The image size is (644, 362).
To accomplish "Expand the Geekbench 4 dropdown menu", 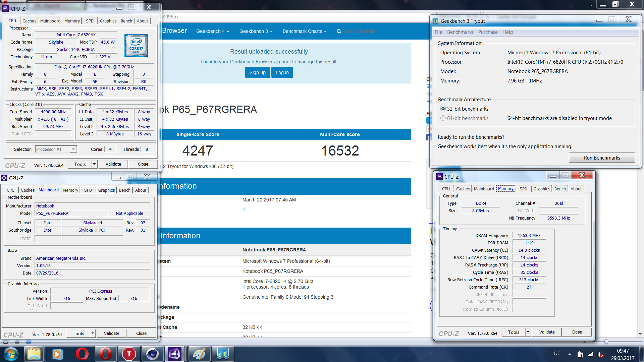I will (213, 31).
